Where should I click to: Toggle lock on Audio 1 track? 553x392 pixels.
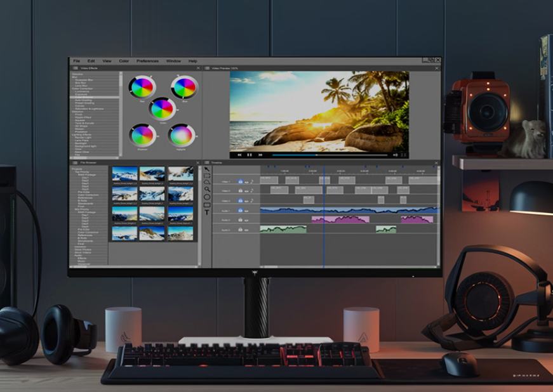tap(241, 211)
